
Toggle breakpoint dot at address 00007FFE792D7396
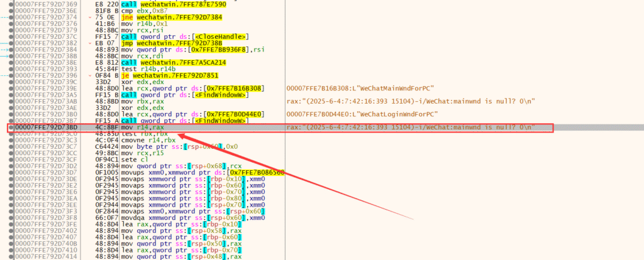(x=11, y=76)
